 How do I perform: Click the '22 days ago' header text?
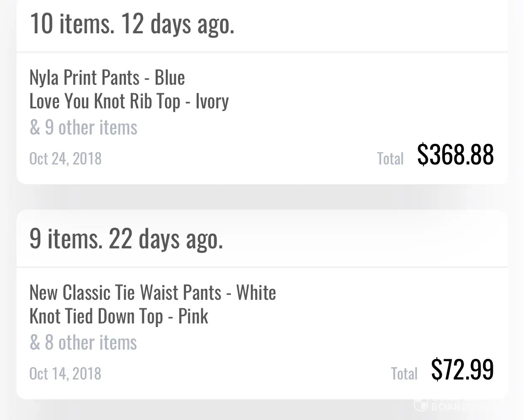click(166, 239)
